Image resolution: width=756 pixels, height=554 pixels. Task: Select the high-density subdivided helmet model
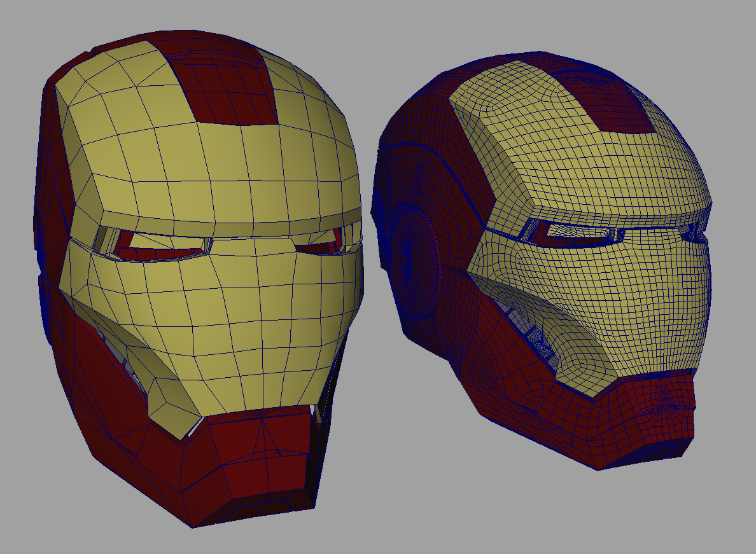(x=541, y=260)
